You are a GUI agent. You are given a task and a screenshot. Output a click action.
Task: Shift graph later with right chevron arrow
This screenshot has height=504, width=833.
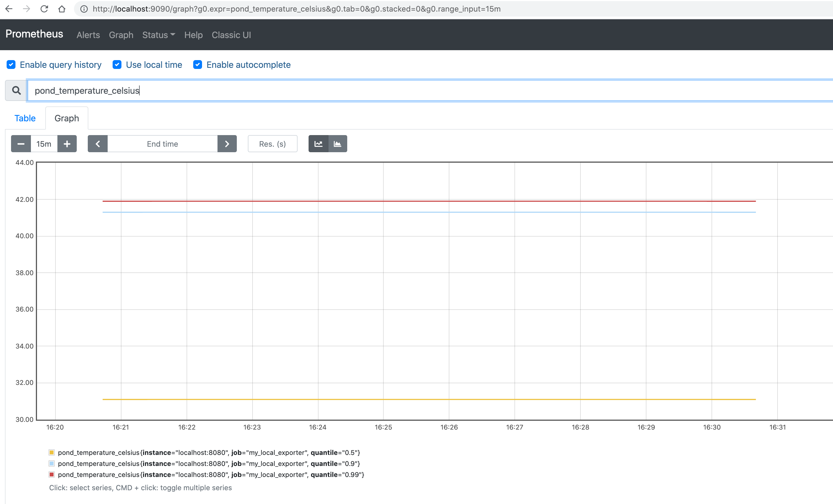tap(227, 144)
